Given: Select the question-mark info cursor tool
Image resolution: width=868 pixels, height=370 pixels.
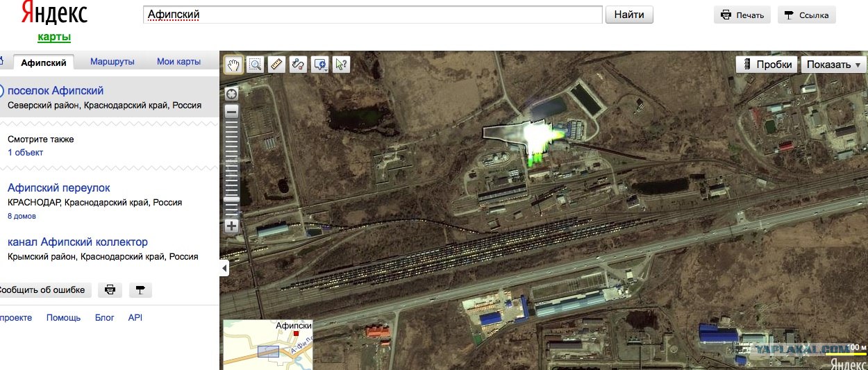Looking at the screenshot, I should [341, 65].
